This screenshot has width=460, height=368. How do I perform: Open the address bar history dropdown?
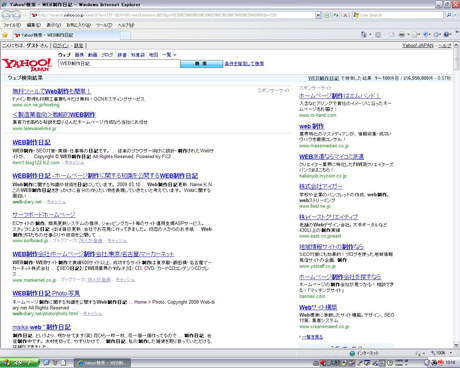tap(318, 15)
